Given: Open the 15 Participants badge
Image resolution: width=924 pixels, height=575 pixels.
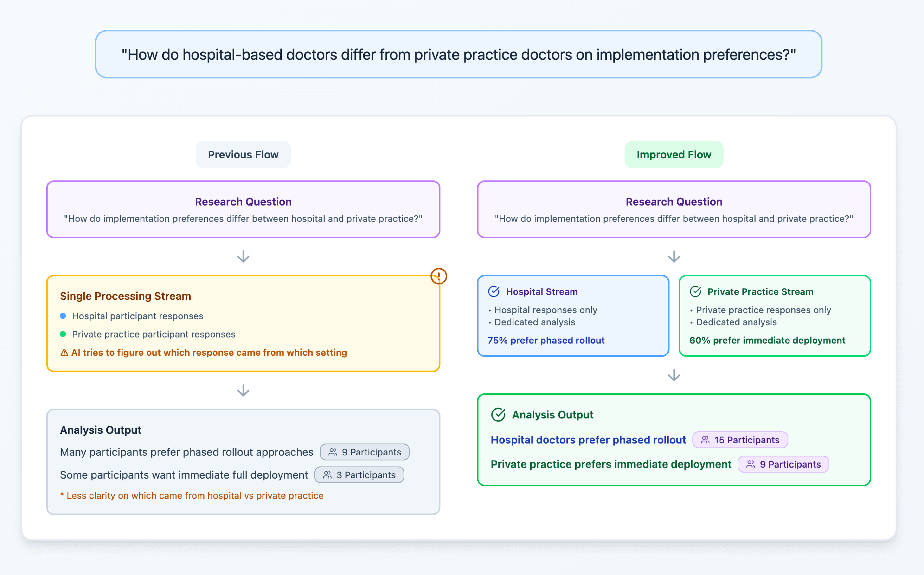Looking at the screenshot, I should [740, 440].
